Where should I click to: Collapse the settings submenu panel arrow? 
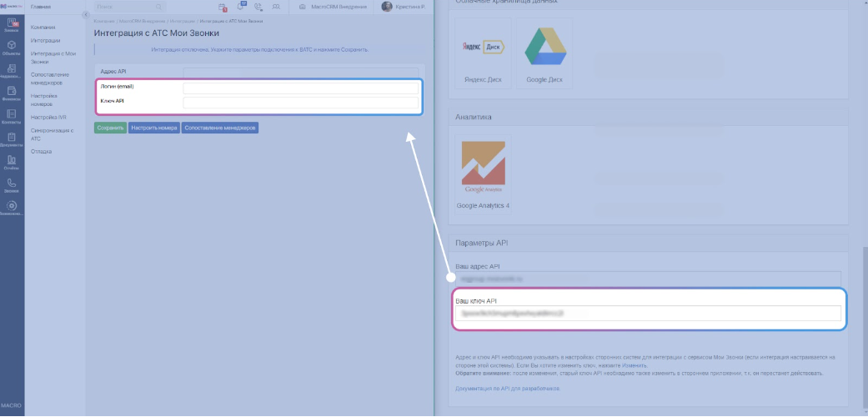coord(85,16)
